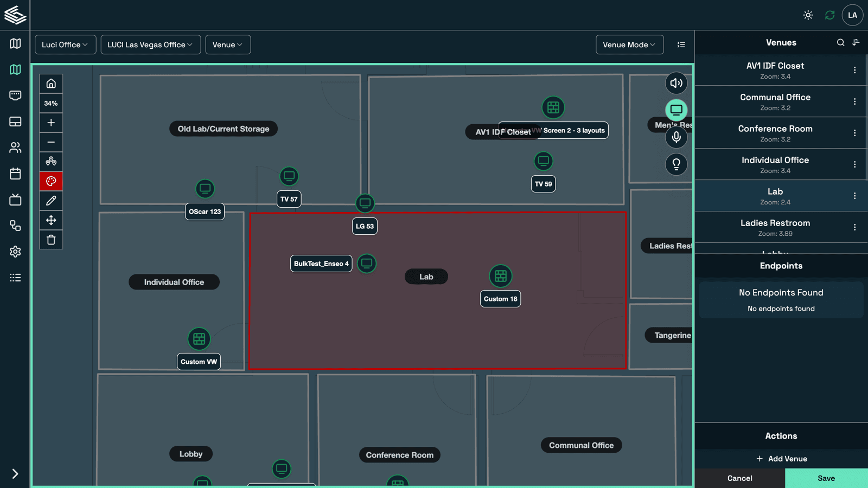Click the Save button
Viewport: 868px width, 488px height.
826,478
